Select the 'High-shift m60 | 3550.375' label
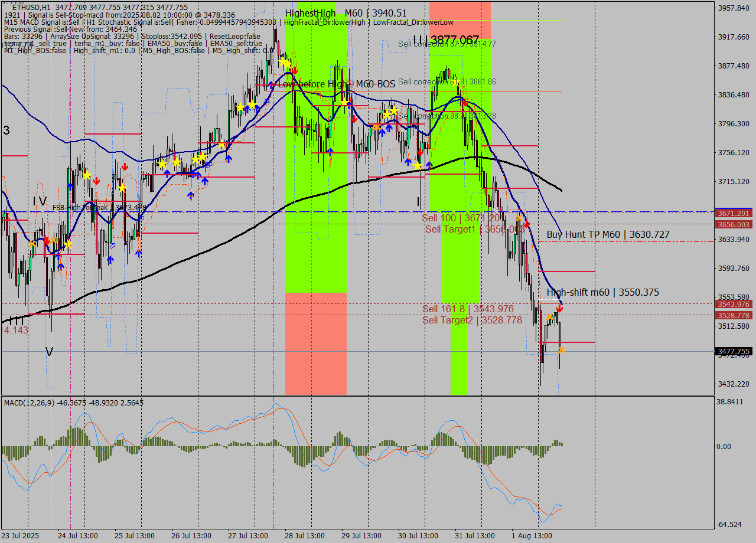756x543 pixels. [602, 292]
